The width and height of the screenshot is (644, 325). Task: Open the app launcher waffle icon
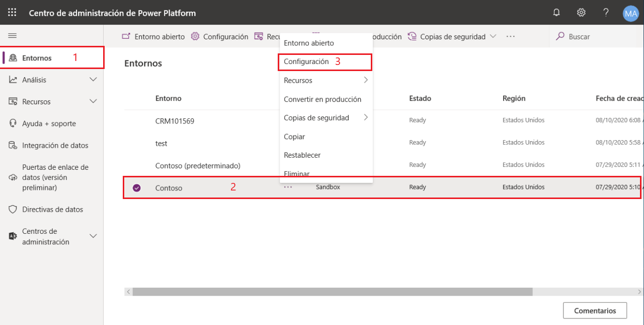(12, 13)
